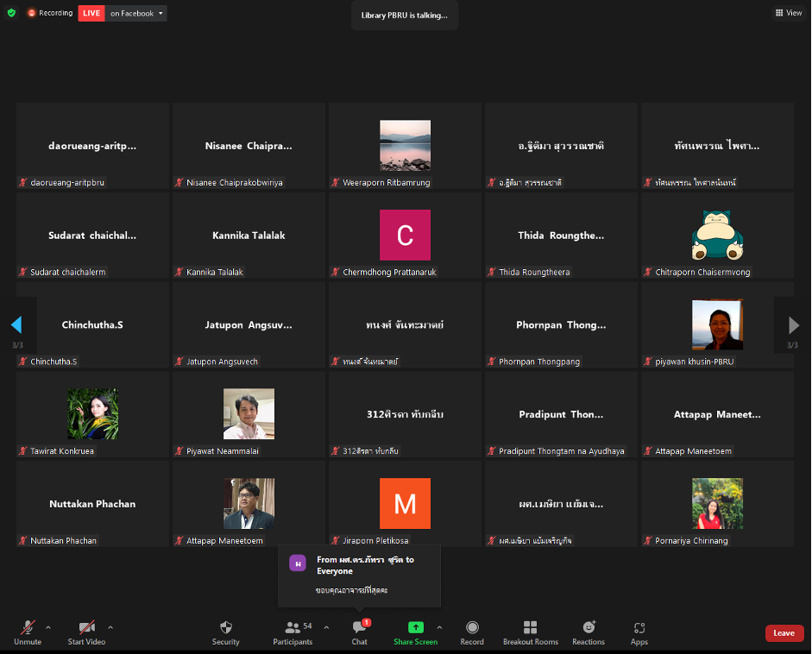Screen dimensions: 812x654
Task: Go to previous gallery page with left arrow
Action: click(x=16, y=325)
